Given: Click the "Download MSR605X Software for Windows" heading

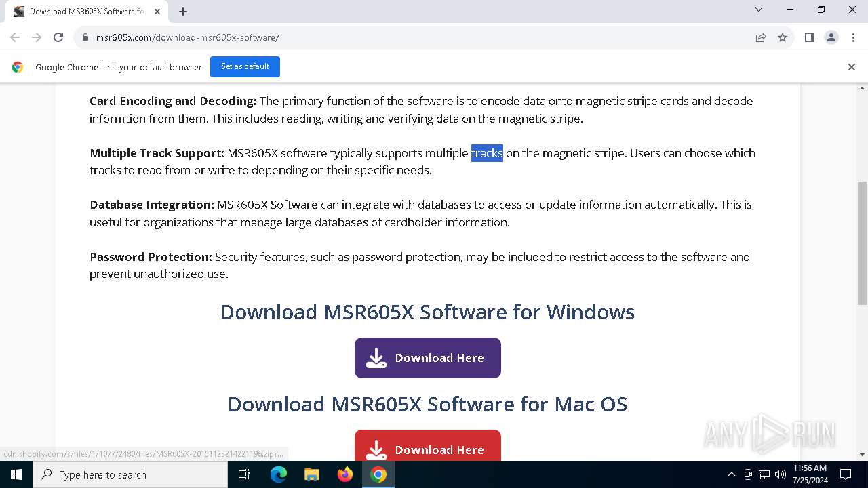Looking at the screenshot, I should tap(427, 312).
